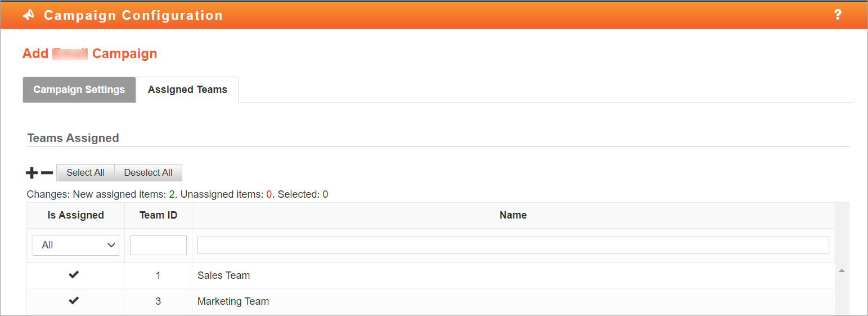Click the Select All button
Image resolution: width=868 pixels, height=316 pixels.
[x=86, y=172]
